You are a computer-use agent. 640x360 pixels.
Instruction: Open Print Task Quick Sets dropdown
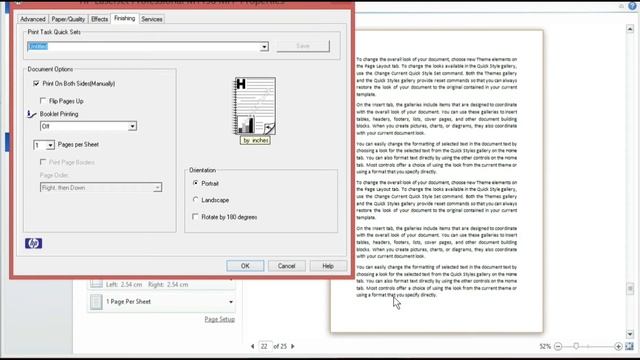[264, 47]
